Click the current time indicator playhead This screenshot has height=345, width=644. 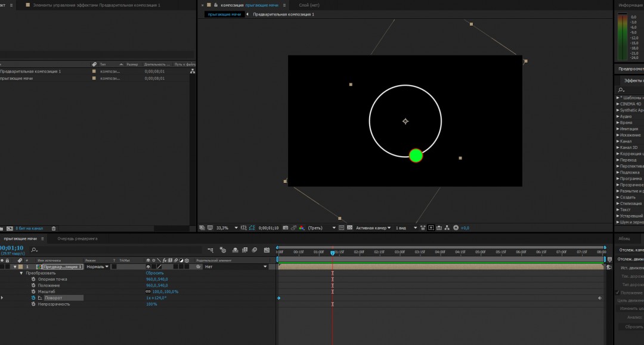click(x=333, y=253)
